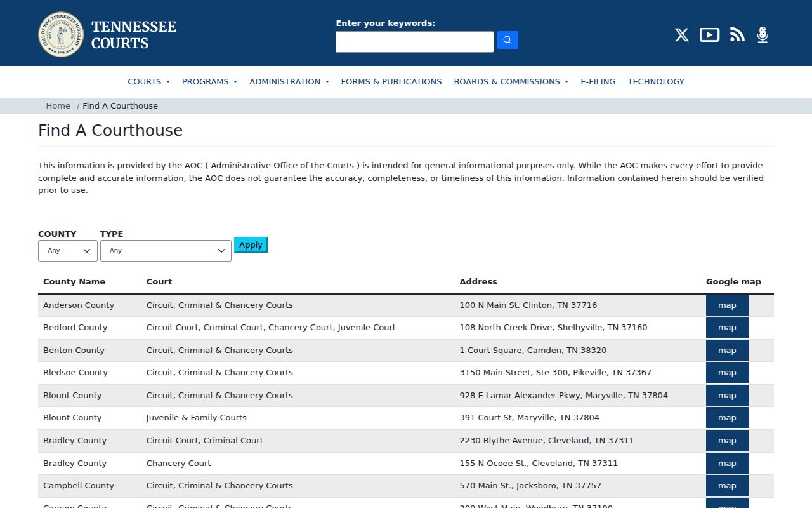The image size is (812, 508).
Task: Apply the selected filters
Action: coord(251,244)
